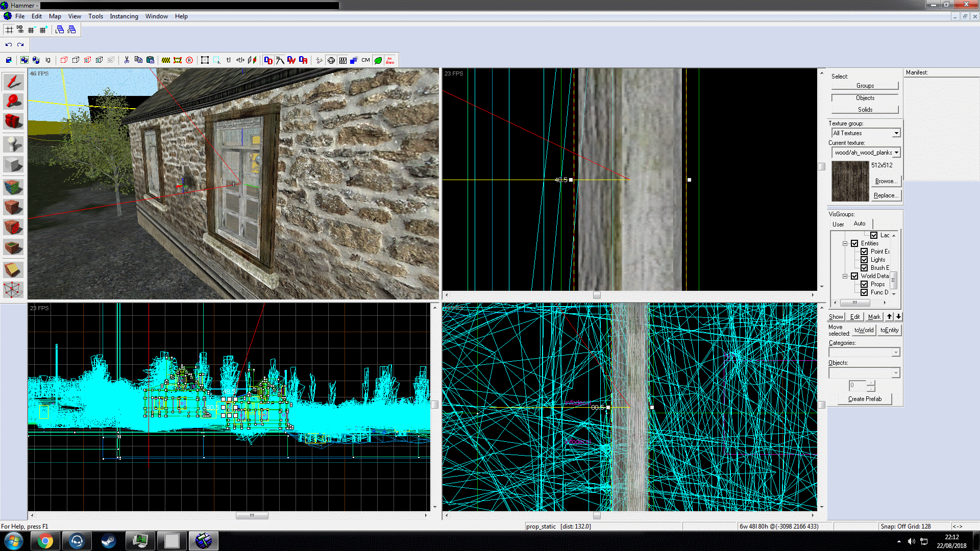Collapse the Entities tree node
This screenshot has width=980, height=551.
pyautogui.click(x=845, y=243)
